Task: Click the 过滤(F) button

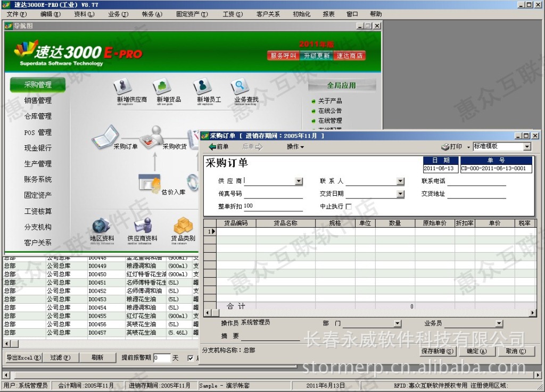Action: click(61, 357)
